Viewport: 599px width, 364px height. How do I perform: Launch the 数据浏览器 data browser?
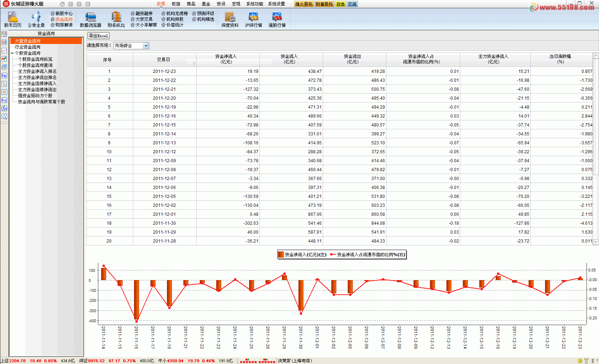[x=90, y=19]
